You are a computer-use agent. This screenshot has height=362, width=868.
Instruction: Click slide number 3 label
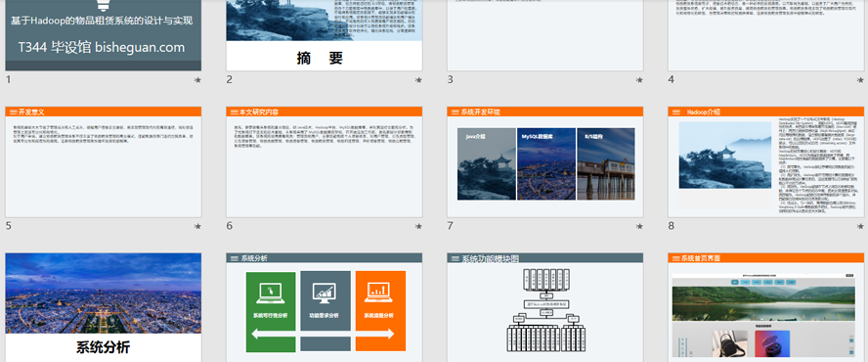tap(450, 80)
